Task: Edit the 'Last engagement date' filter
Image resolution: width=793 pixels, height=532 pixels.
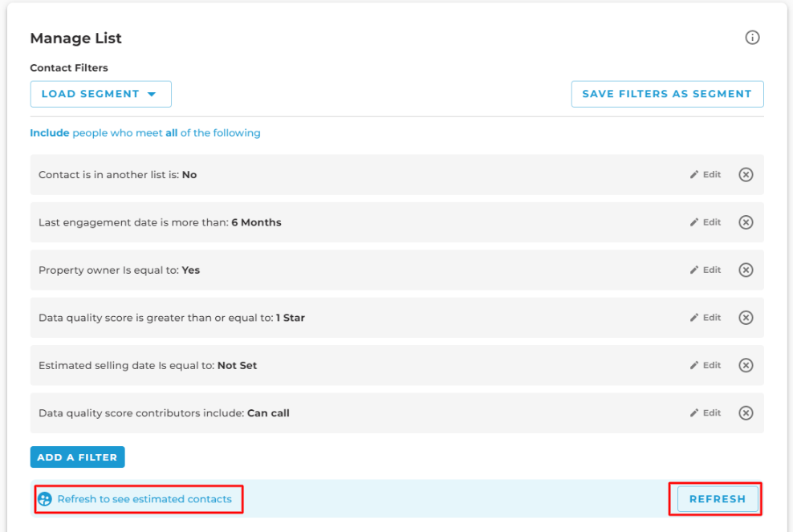Action: point(706,222)
